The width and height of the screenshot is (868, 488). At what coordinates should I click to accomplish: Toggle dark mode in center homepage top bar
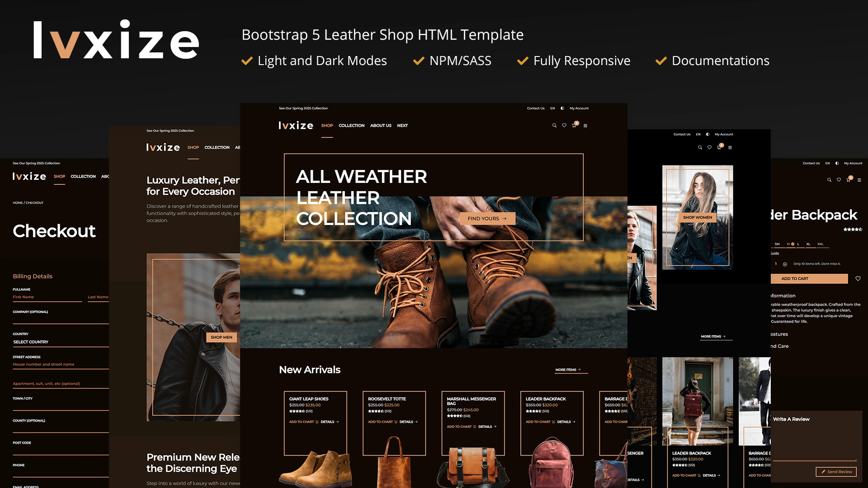(x=562, y=108)
